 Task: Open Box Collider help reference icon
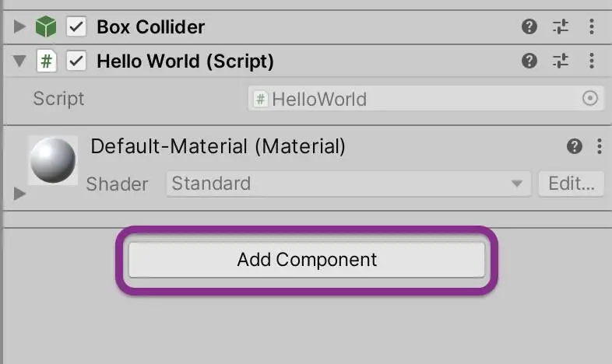point(529,27)
